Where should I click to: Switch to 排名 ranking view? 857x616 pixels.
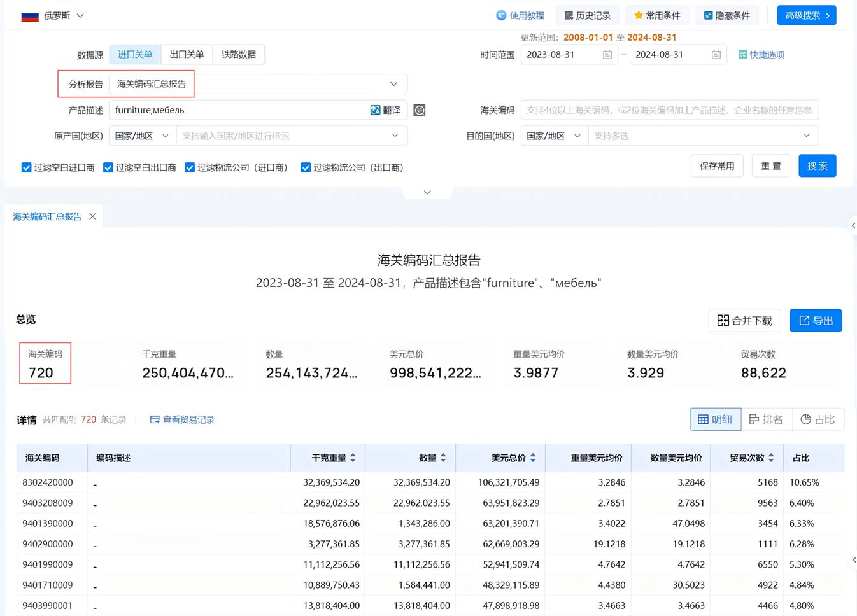tap(767, 419)
